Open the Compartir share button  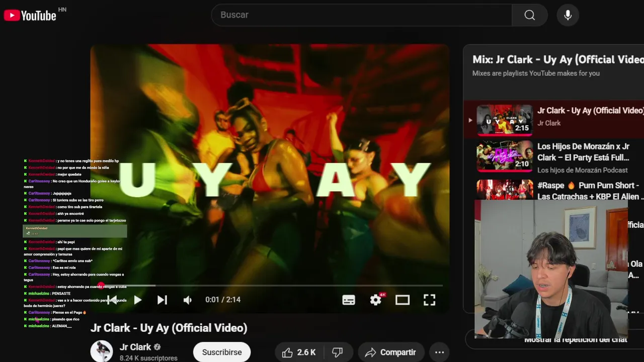coord(390,352)
